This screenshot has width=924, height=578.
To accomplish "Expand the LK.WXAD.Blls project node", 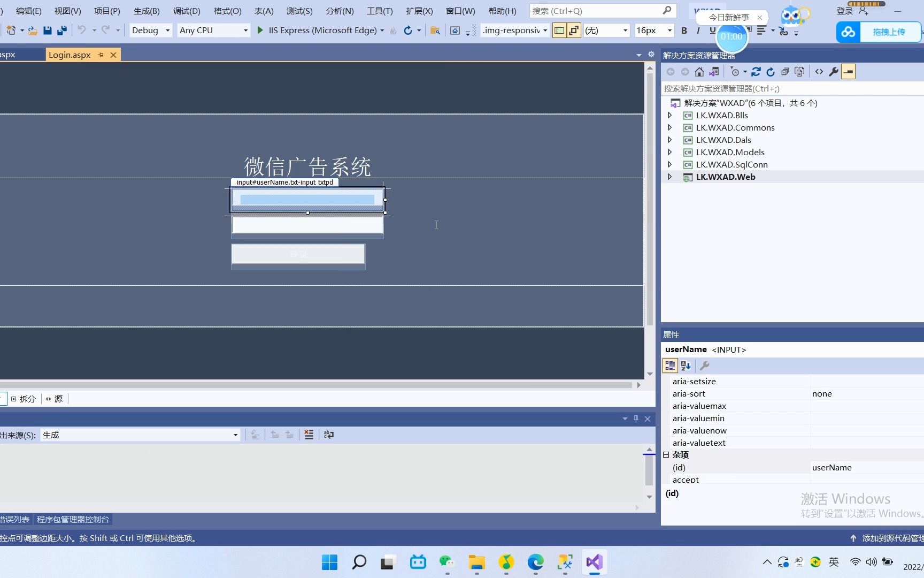I will tap(669, 115).
